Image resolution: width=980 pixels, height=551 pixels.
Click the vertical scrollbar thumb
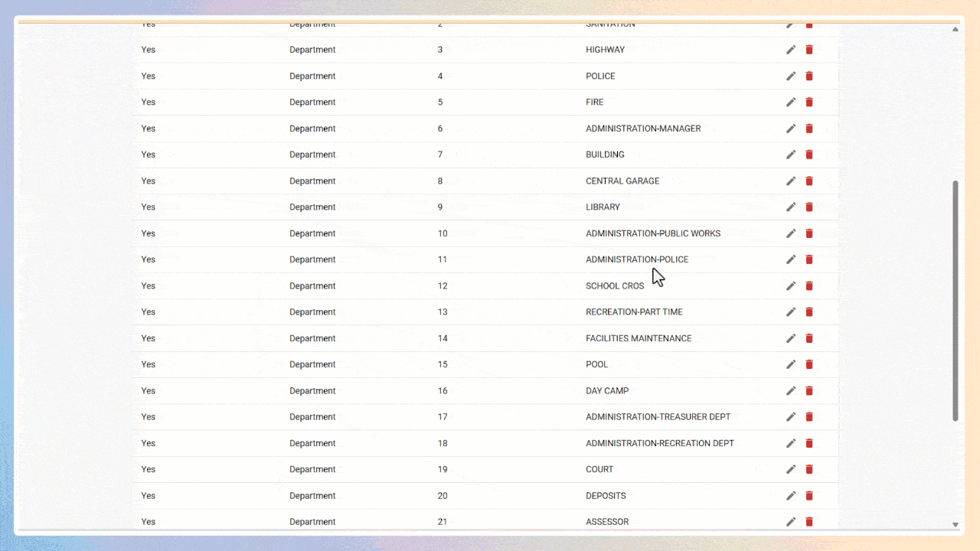[955, 300]
